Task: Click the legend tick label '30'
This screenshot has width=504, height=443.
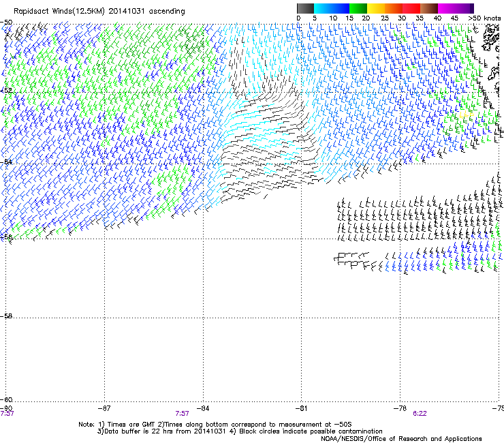Action: coord(402,18)
